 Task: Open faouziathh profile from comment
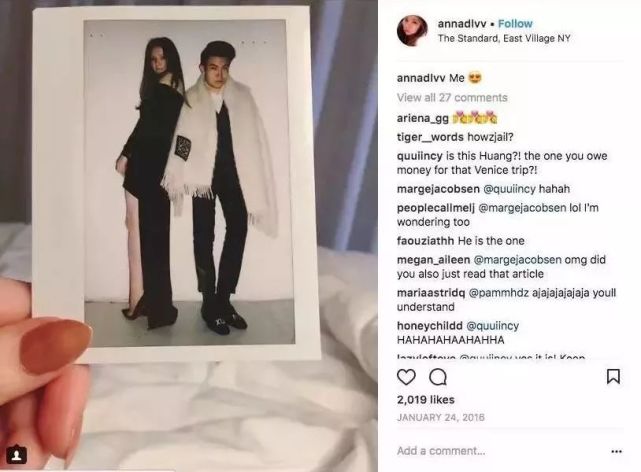[425, 241]
